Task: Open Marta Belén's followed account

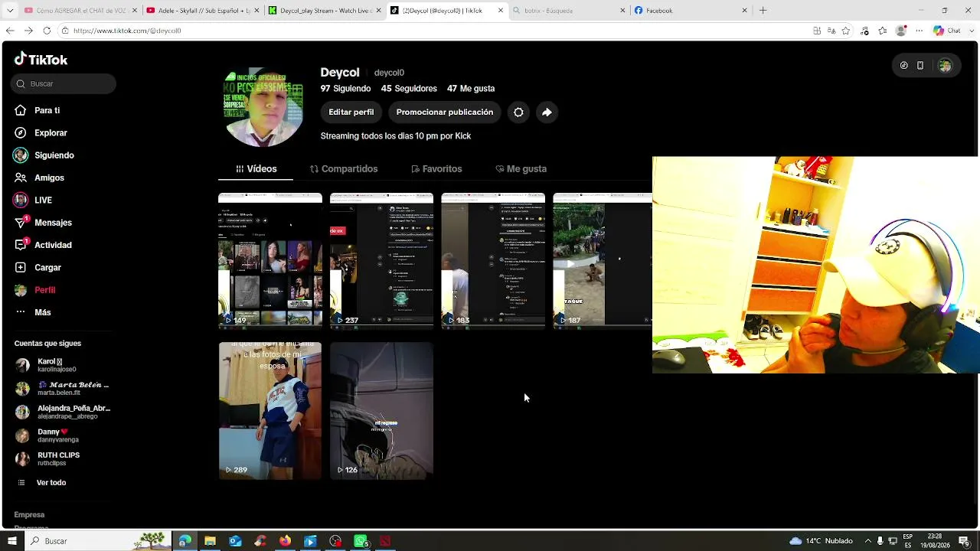Action: 62,388
